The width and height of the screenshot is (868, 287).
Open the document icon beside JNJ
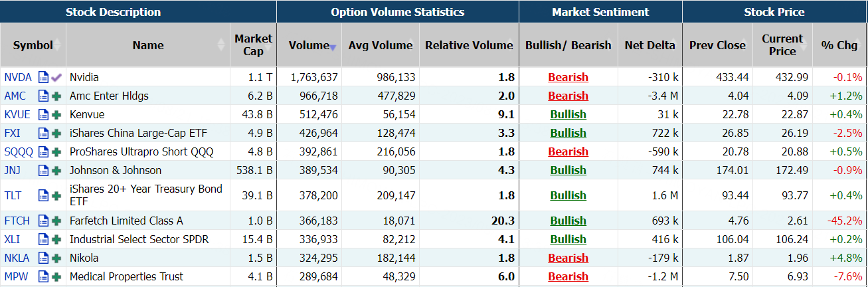point(44,170)
